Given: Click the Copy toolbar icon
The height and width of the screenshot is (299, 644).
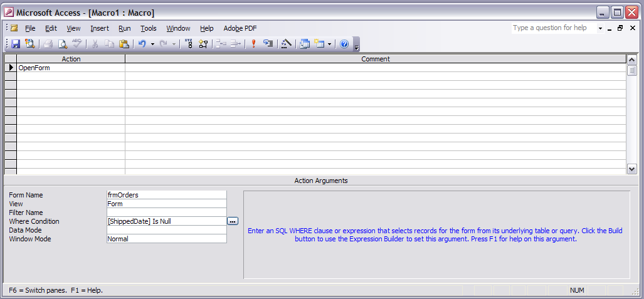Looking at the screenshot, I should click(x=109, y=44).
